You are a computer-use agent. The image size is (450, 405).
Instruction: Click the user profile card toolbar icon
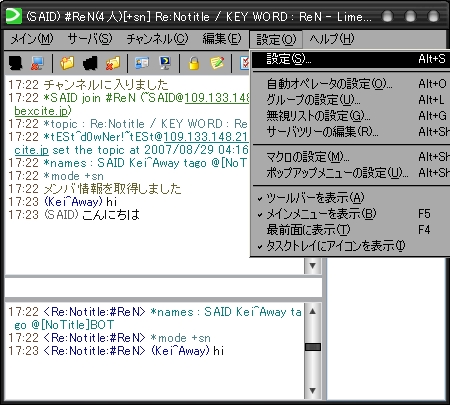tap(142, 63)
